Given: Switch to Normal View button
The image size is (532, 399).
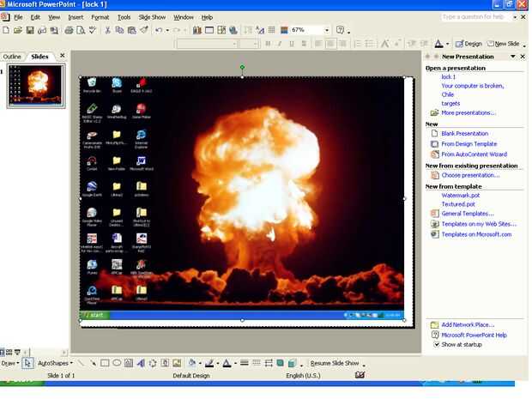Looking at the screenshot, I should [x=2, y=353].
